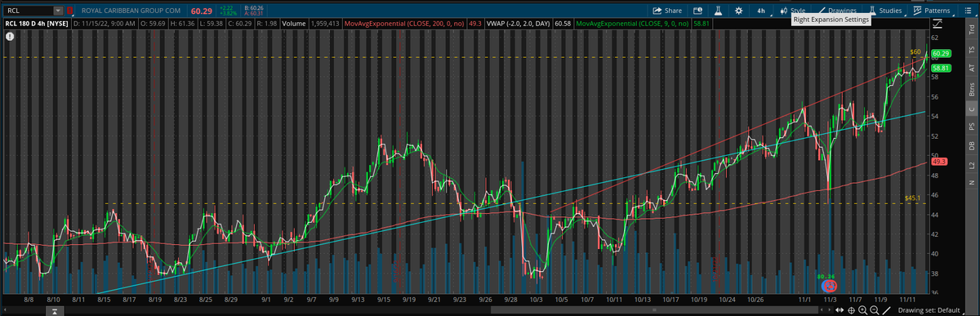Image resolution: width=980 pixels, height=316 pixels.
Task: Expand the symbol dropdown arrow
Action: (58, 11)
